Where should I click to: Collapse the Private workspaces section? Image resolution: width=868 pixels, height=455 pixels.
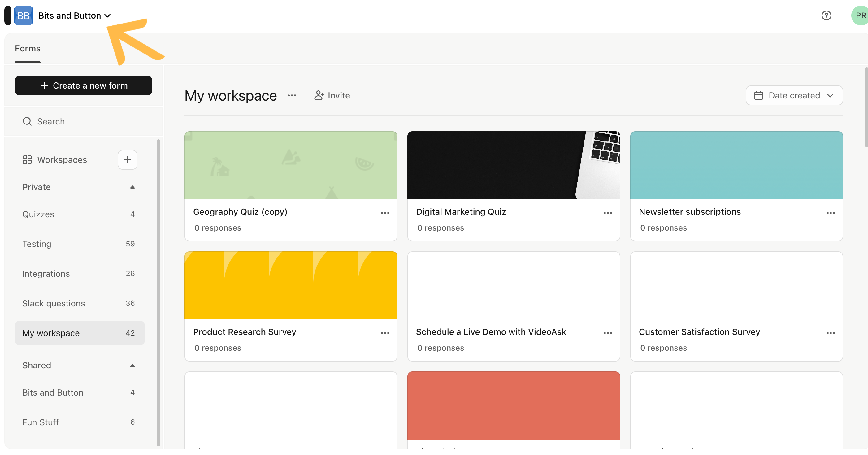[132, 187]
